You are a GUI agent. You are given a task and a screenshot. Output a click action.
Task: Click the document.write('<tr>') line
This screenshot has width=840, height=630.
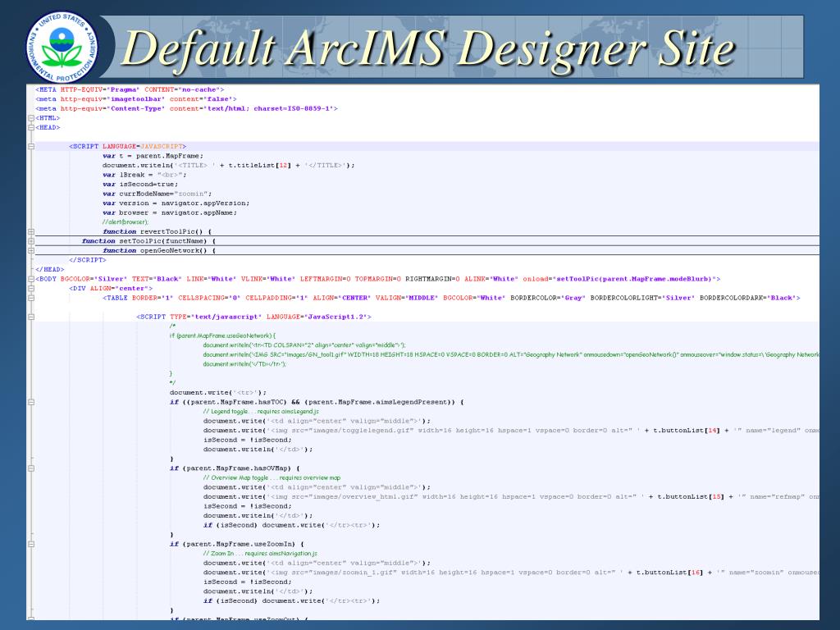point(218,393)
